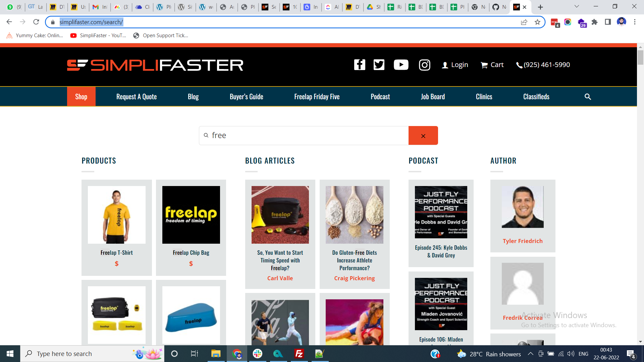Reload the page in Chrome
The height and width of the screenshot is (362, 644).
(x=37, y=22)
